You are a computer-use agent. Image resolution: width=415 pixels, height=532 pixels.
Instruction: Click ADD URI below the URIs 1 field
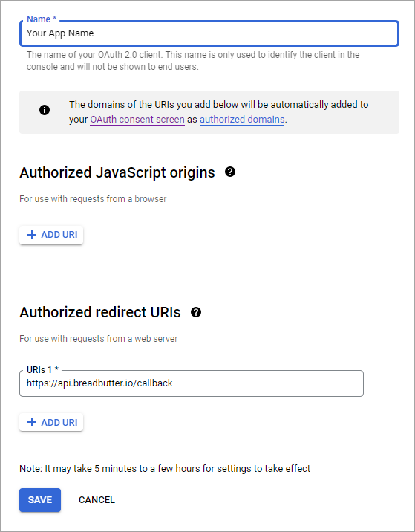click(51, 423)
